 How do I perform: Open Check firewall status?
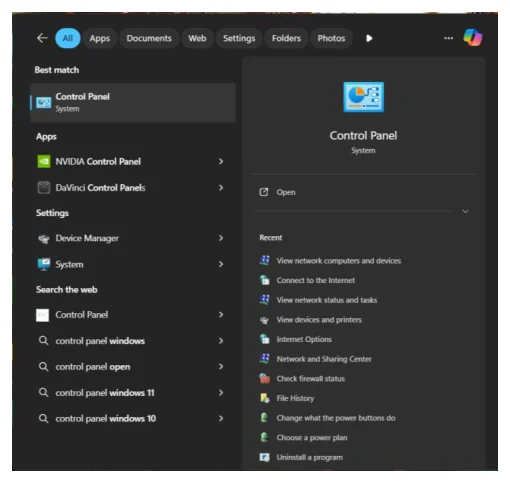(x=310, y=379)
